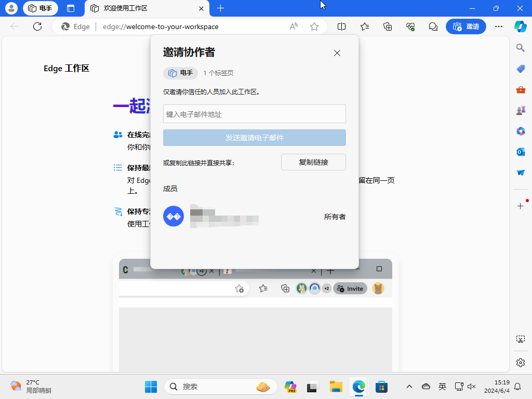The height and width of the screenshot is (399, 532).
Task: Click the 邀请 button in the toolbar
Action: point(466,26)
